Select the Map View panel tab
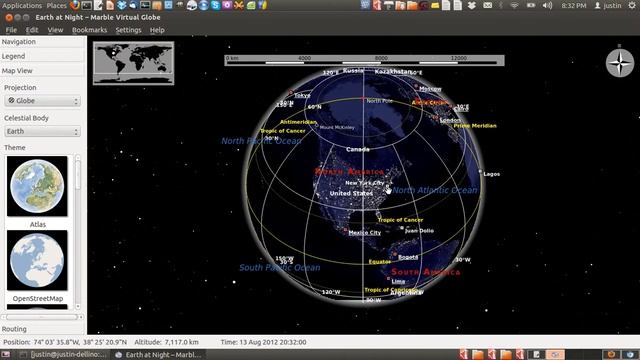 coord(42,71)
